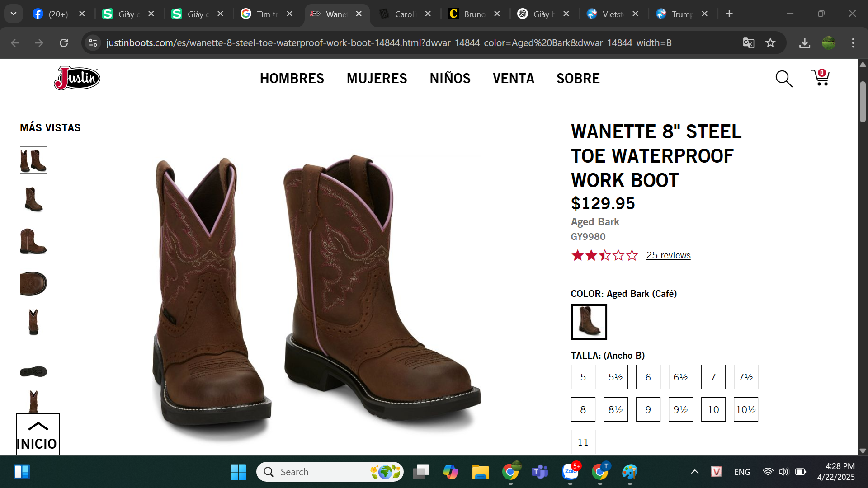Click the Justin logo
The width and height of the screenshot is (868, 488).
[x=77, y=78]
